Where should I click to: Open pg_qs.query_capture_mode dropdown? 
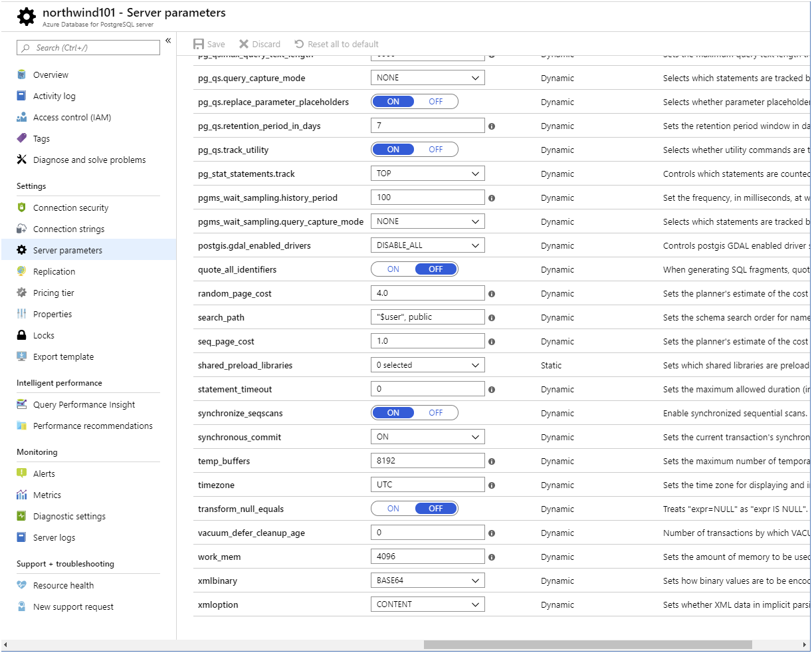point(428,78)
